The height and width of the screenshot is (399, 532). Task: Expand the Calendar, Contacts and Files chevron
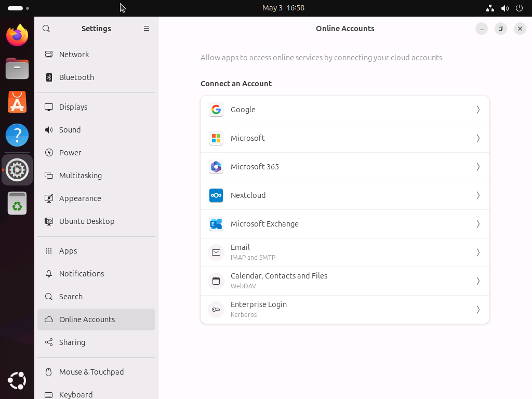(x=478, y=281)
